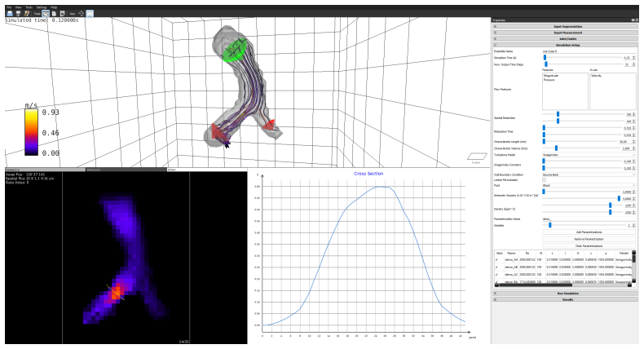Expand the Input Segmentation section
The height and width of the screenshot is (349, 644).
click(565, 26)
